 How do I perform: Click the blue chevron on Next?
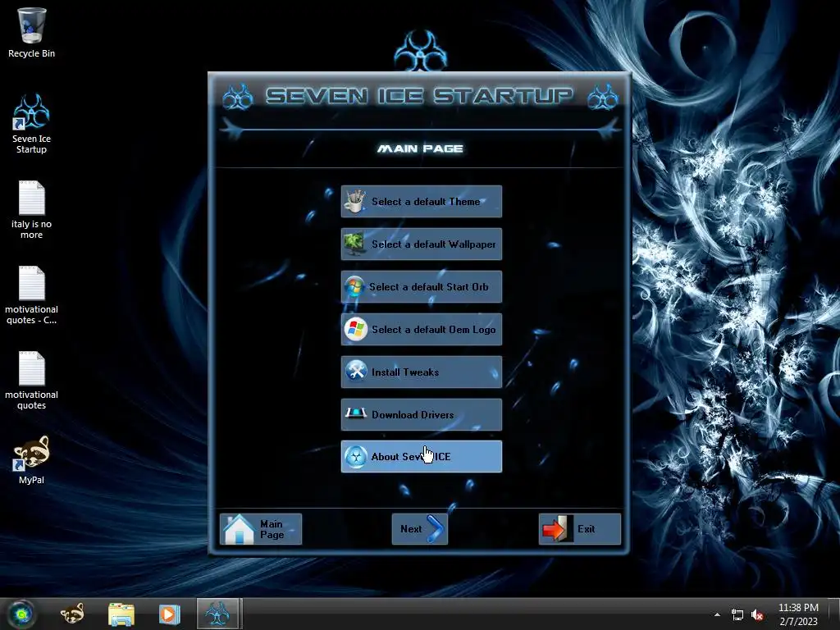435,529
